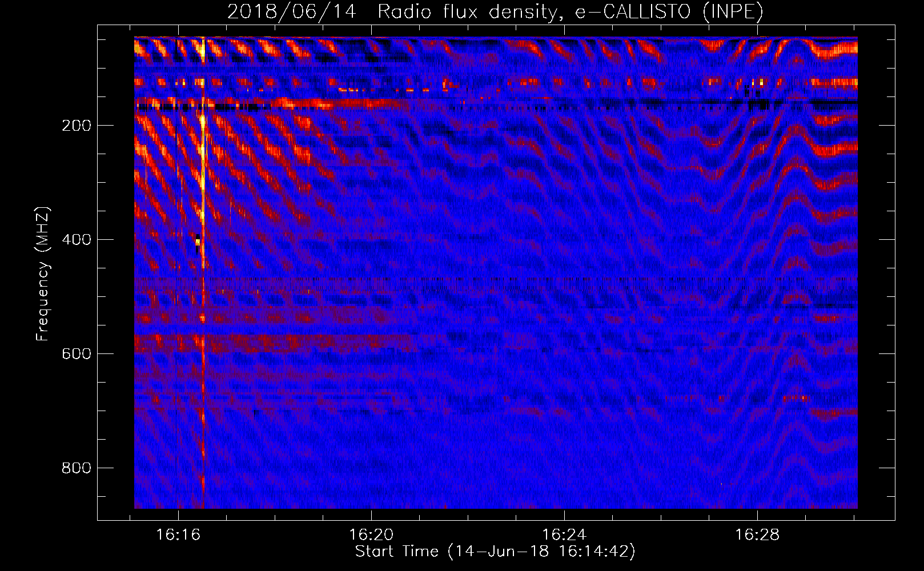Image resolution: width=924 pixels, height=571 pixels.
Task: Click the plot title "2018/06/14 Radio flux density, e-CALLISTO (INPE)"
Action: pos(495,11)
